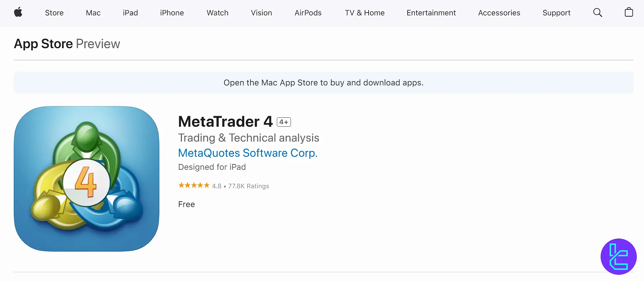Image resolution: width=644 pixels, height=282 pixels.
Task: Open the Support navigation item
Action: (x=557, y=13)
